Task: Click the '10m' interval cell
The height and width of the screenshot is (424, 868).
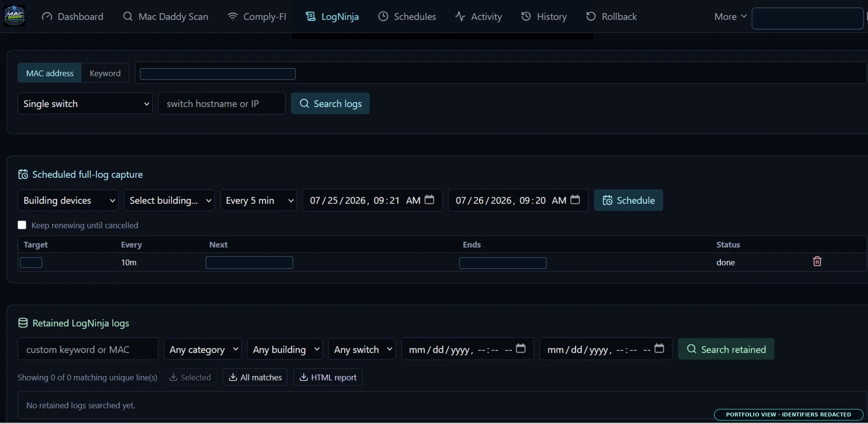Action: [129, 262]
